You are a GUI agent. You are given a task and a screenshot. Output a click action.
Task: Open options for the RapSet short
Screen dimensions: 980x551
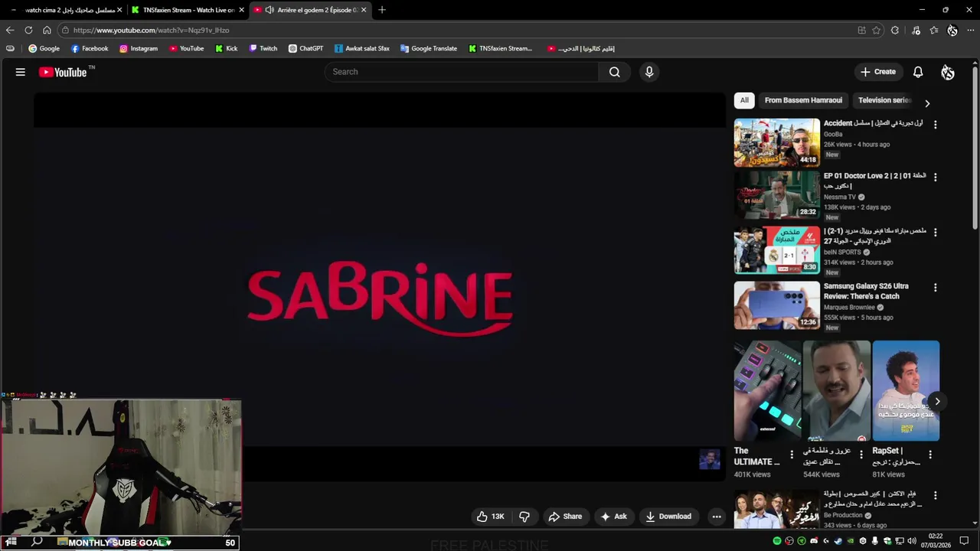930,455
